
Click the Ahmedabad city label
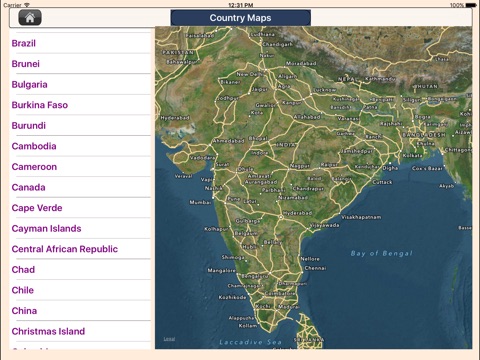tap(229, 141)
